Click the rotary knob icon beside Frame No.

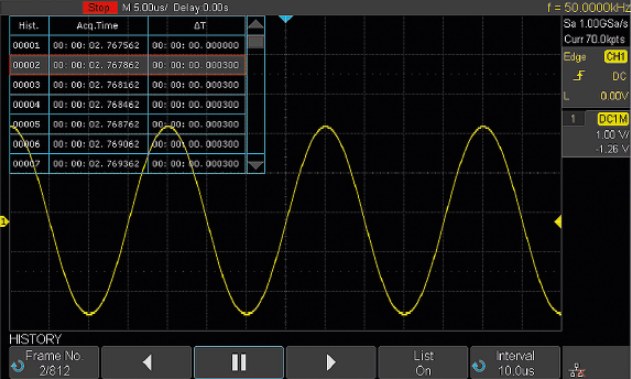(18, 366)
